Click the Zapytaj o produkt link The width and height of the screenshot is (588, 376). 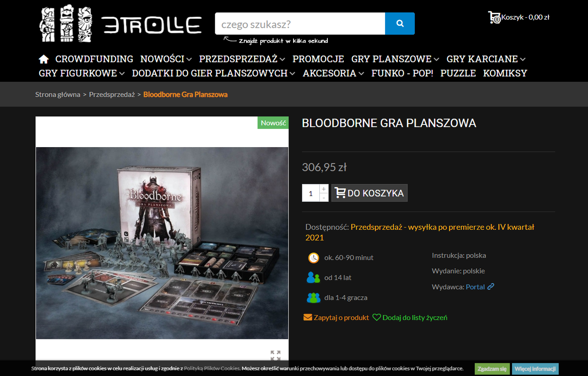point(341,317)
